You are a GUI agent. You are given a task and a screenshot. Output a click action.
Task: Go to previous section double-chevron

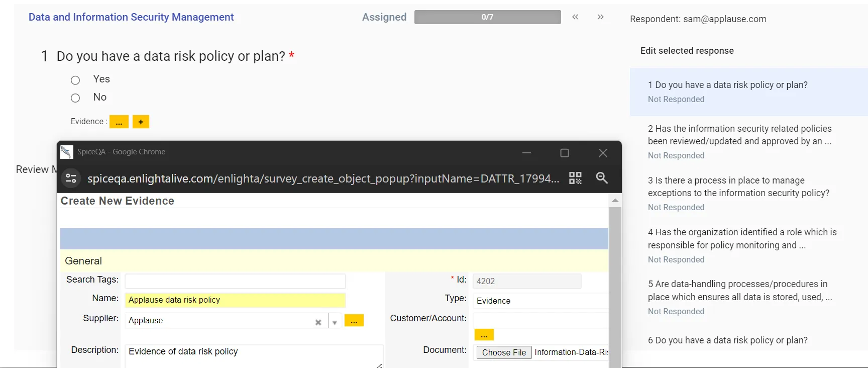click(x=575, y=17)
